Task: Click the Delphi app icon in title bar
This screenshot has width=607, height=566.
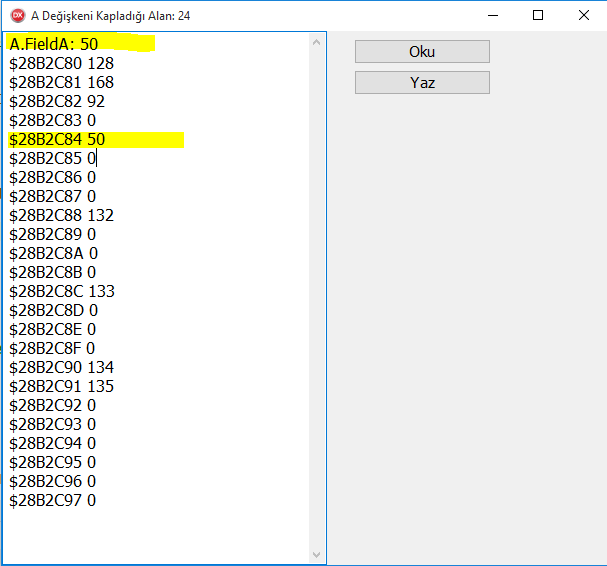Action: pyautogui.click(x=17, y=15)
